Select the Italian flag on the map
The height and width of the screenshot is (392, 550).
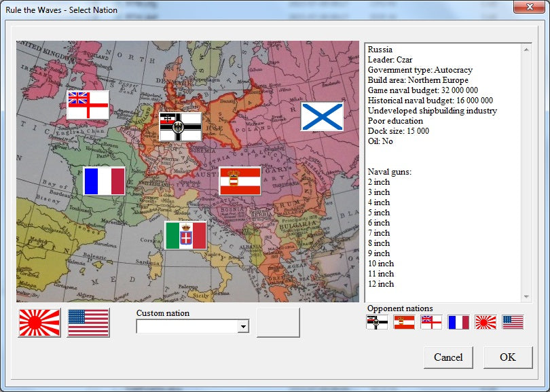click(185, 236)
